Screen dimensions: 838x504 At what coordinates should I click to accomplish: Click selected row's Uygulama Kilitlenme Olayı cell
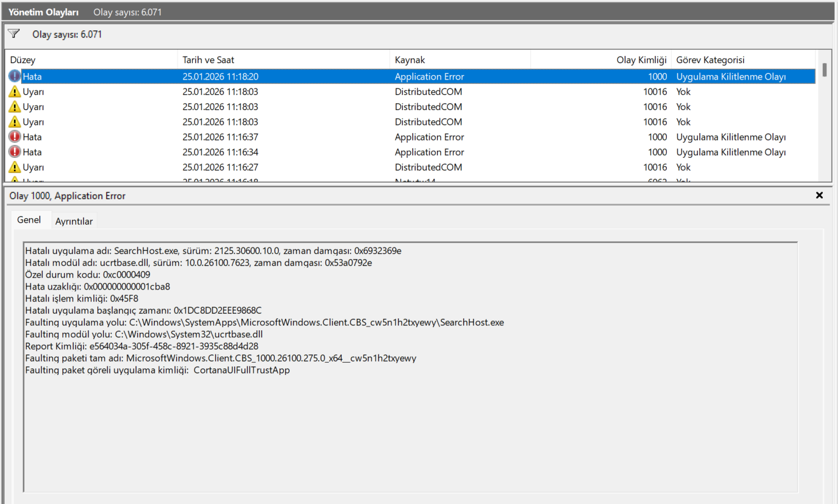click(x=731, y=76)
